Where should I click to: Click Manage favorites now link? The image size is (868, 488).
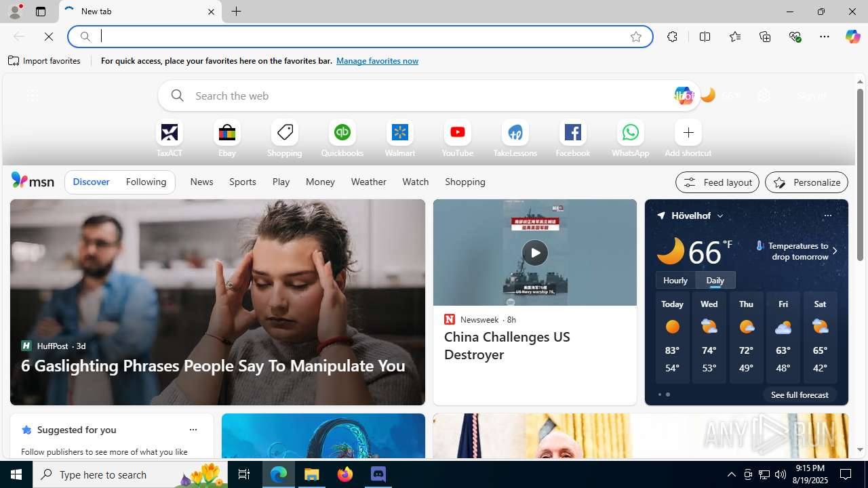pyautogui.click(x=377, y=61)
